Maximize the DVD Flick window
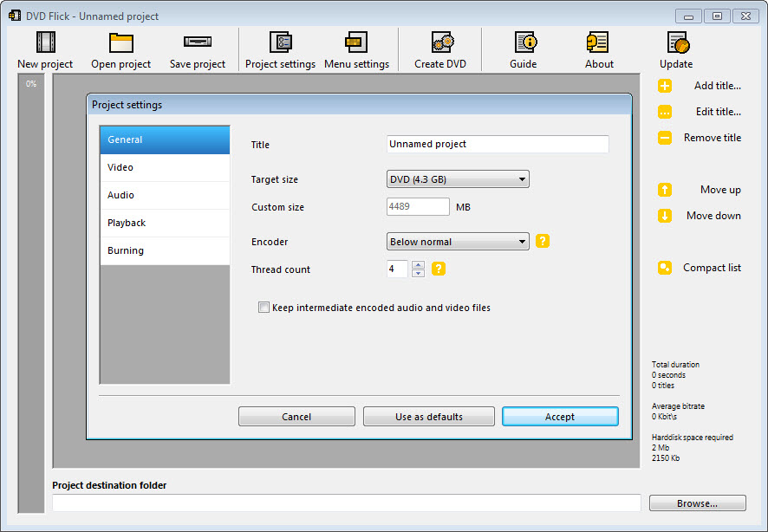The width and height of the screenshot is (768, 532). click(717, 16)
